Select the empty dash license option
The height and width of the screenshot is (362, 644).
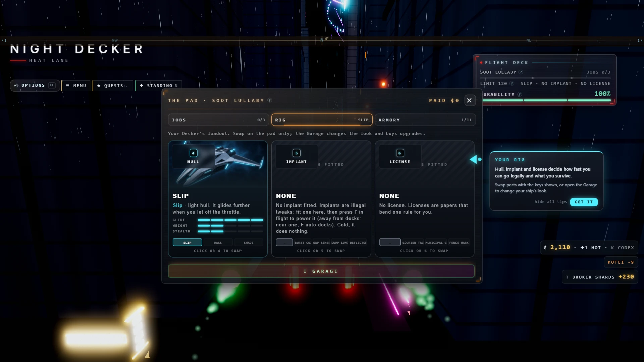(390, 242)
